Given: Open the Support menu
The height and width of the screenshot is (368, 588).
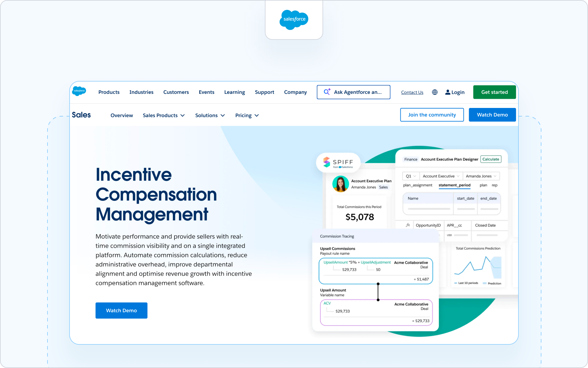Looking at the screenshot, I should 265,92.
